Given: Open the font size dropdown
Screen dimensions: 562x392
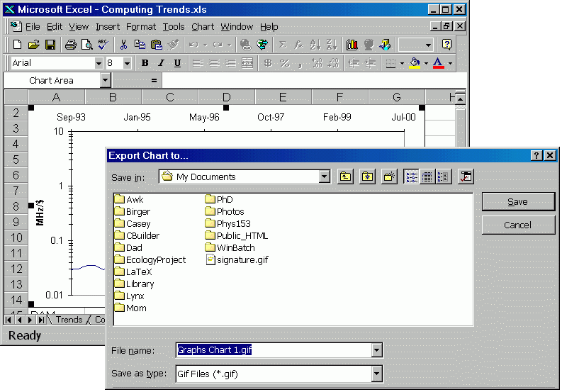Looking at the screenshot, I should click(127, 64).
